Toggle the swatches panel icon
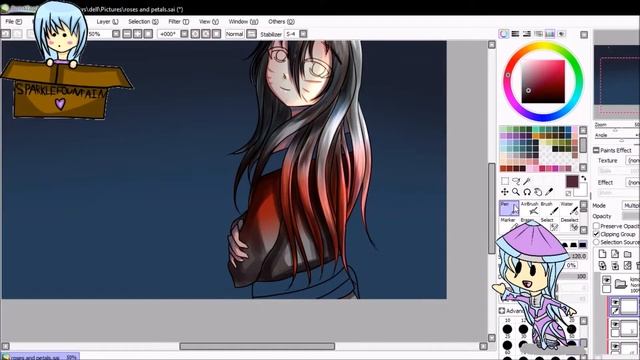This screenshot has height=360, width=640. 550,34
